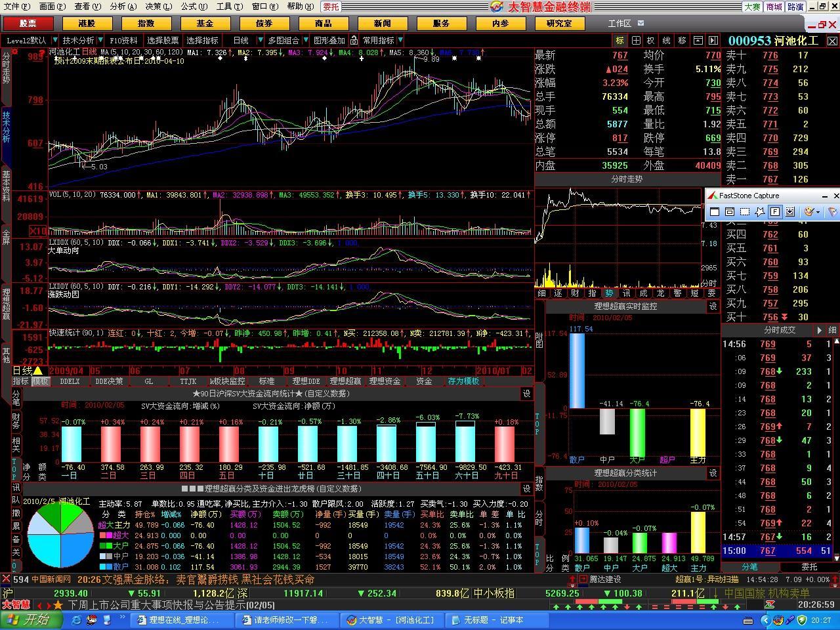The height and width of the screenshot is (630, 840).
Task: Click the 存为模板 link in the indicator row
Action: click(x=464, y=381)
